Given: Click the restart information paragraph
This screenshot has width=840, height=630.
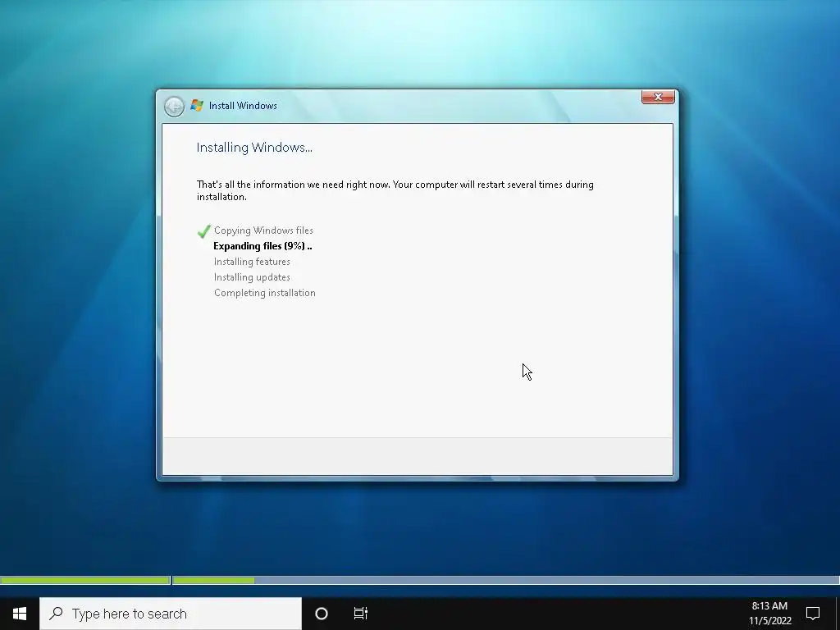Looking at the screenshot, I should [x=395, y=190].
